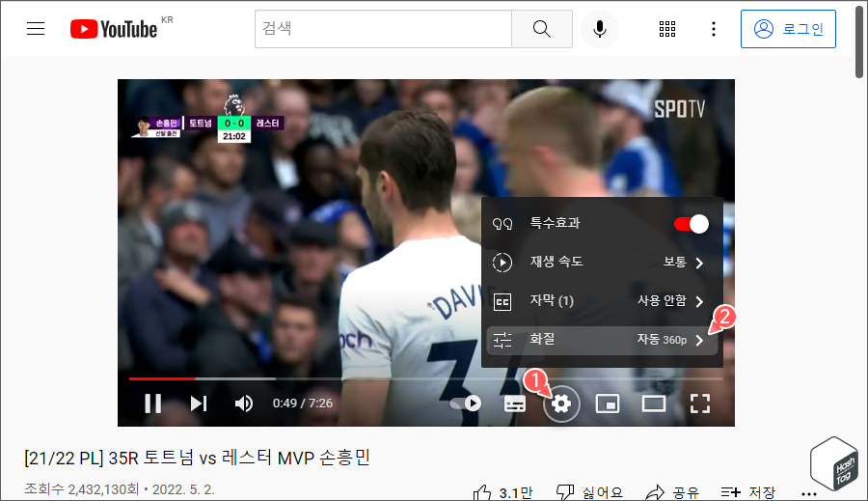Open the player settings gear
This screenshot has height=501, width=868.
pos(561,404)
